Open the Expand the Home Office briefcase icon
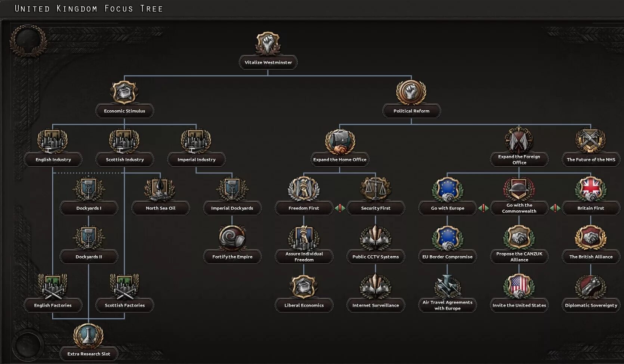The width and height of the screenshot is (624, 364). click(x=340, y=142)
